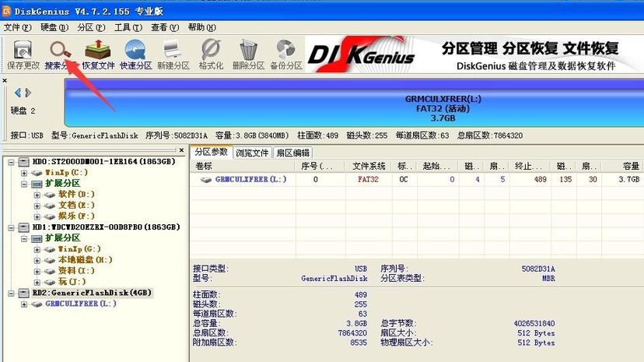644x362 pixels.
Task: Open the 帮助(H) menu
Action: tap(201, 27)
